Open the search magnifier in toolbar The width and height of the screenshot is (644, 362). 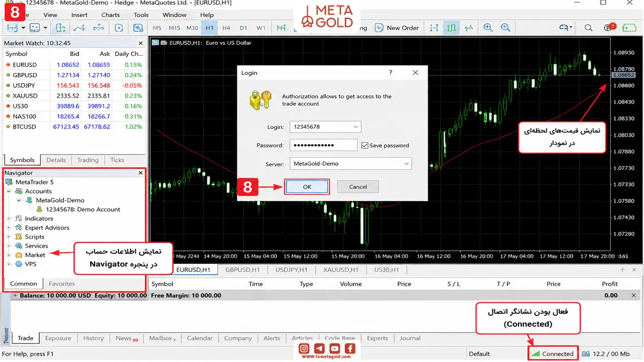coord(588,28)
